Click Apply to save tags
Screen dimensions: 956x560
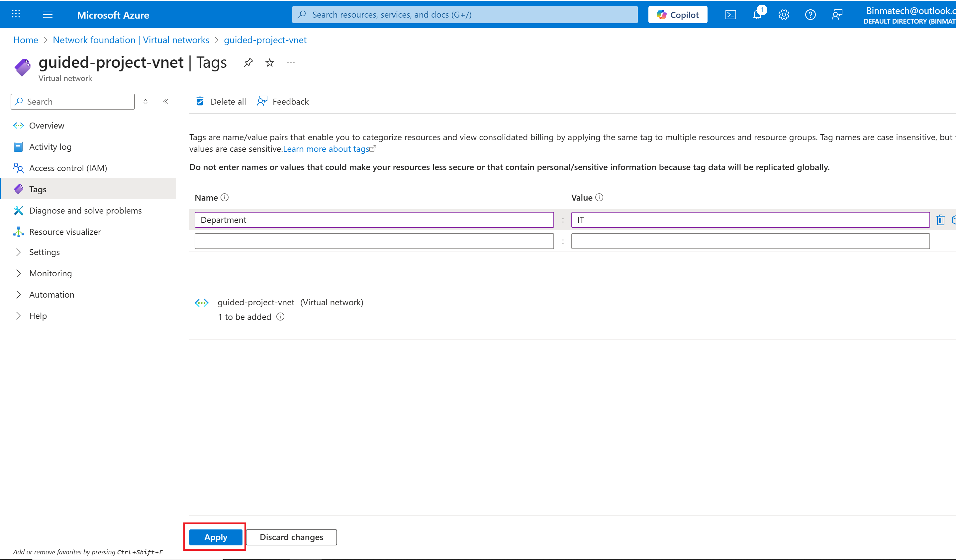(x=216, y=537)
